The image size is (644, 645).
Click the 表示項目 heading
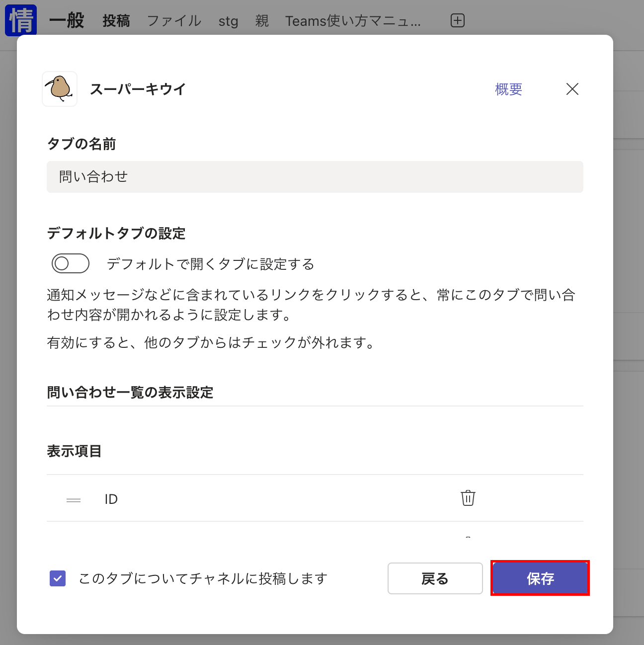point(75,451)
